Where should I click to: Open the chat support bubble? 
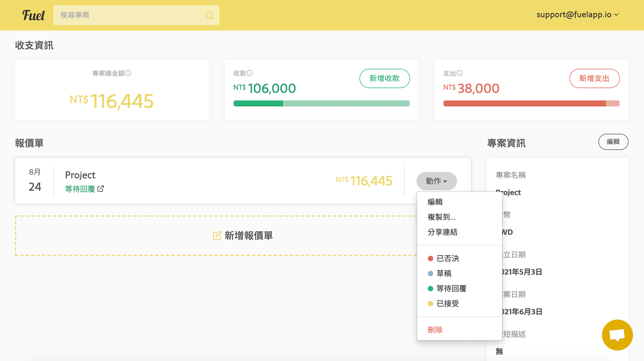click(617, 335)
